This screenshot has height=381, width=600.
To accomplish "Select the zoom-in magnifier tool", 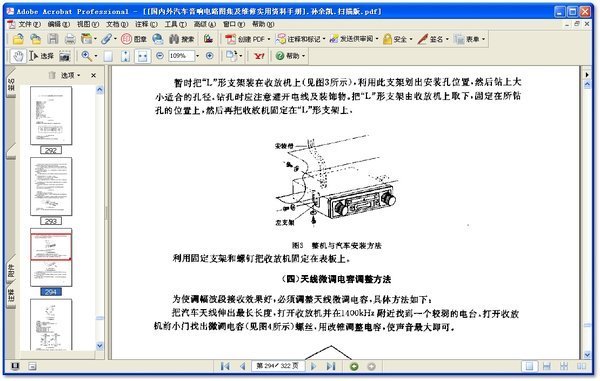I will pos(86,56).
